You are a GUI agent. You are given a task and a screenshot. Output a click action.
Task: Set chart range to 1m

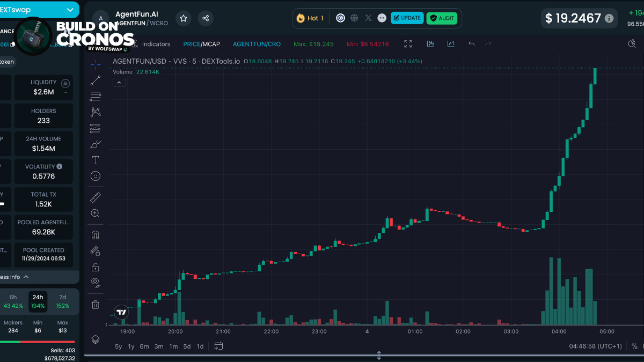(x=173, y=346)
